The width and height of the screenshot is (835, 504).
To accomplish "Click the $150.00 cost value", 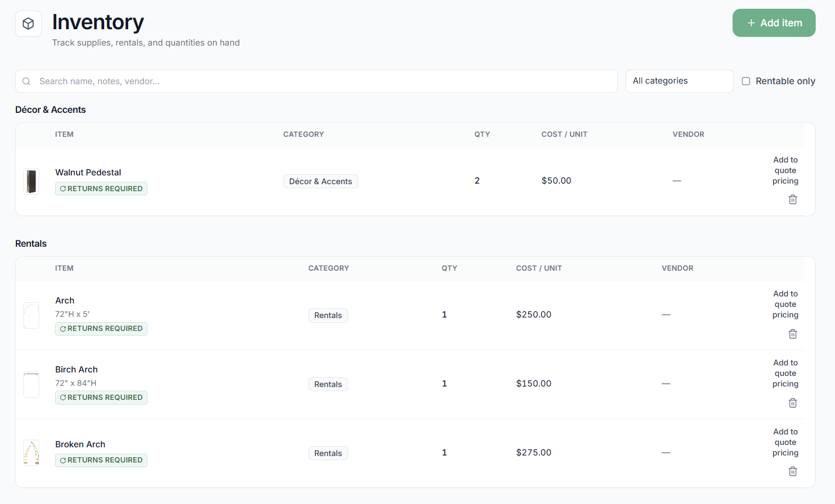I will (x=534, y=384).
